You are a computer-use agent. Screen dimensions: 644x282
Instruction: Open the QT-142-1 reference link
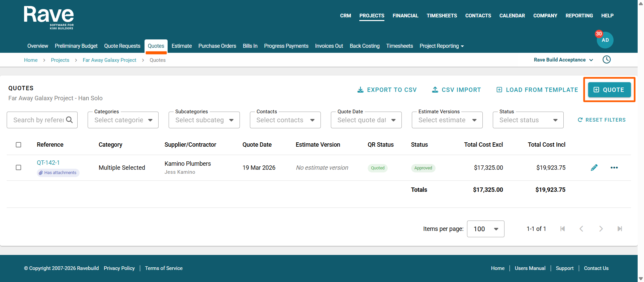point(48,163)
